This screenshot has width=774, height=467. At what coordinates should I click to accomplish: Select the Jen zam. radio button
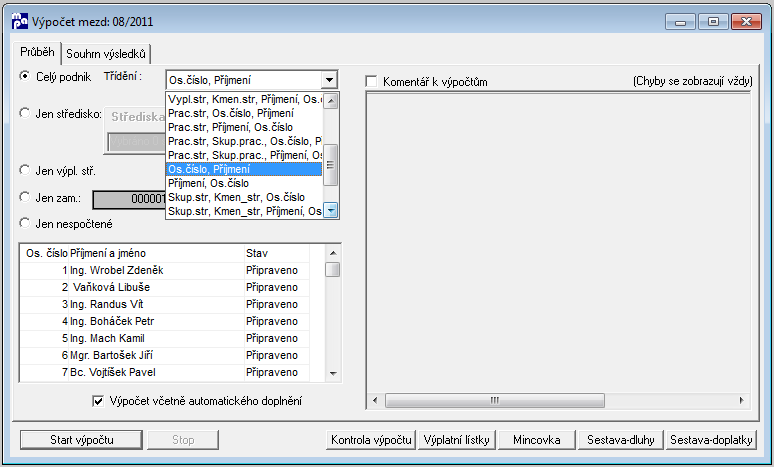25,197
